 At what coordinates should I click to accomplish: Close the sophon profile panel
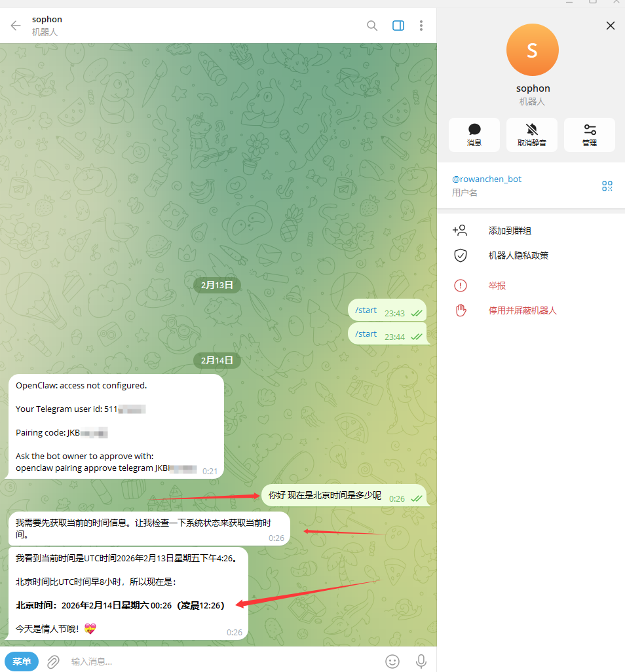click(610, 26)
